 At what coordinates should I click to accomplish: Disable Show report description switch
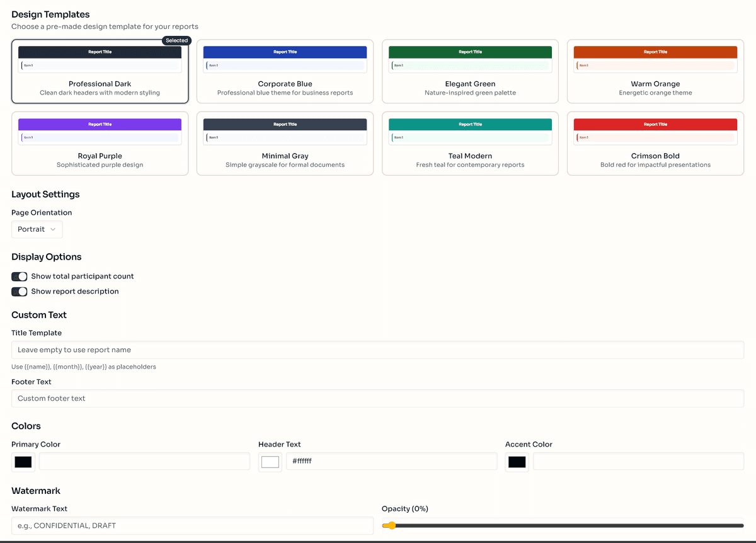click(x=20, y=292)
